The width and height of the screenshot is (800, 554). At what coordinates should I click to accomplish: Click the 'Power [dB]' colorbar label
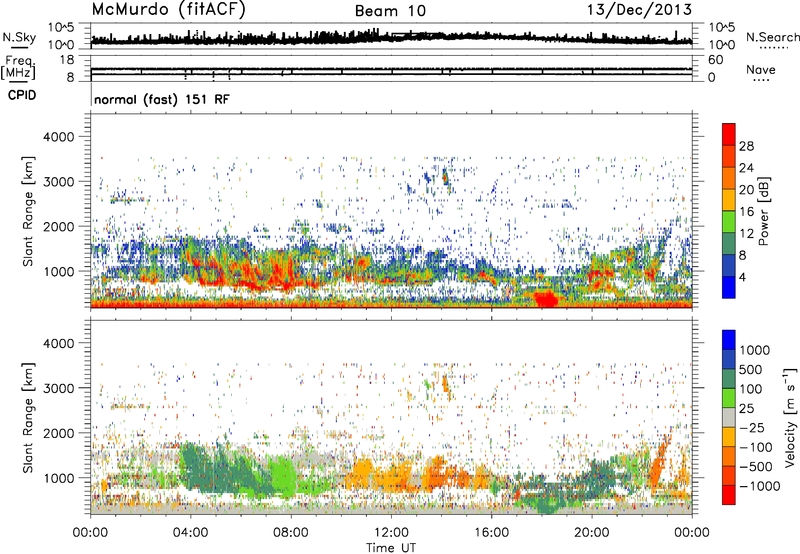tap(763, 212)
